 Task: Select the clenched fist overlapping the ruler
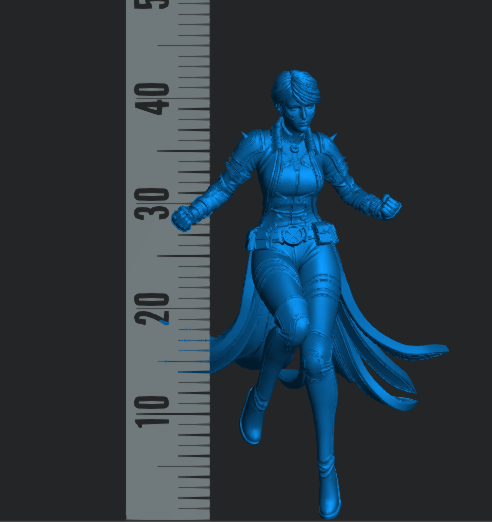pyautogui.click(x=182, y=218)
